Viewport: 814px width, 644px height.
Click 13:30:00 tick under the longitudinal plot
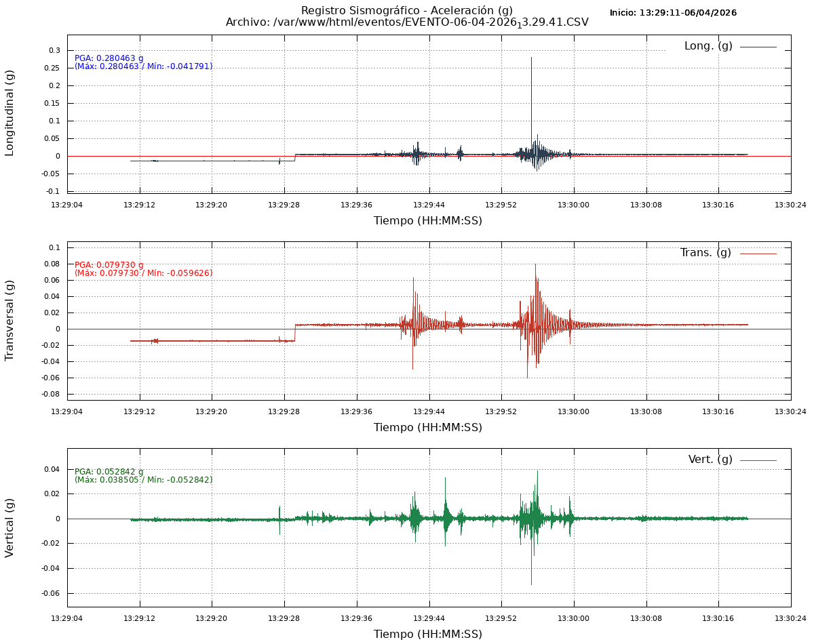click(574, 205)
